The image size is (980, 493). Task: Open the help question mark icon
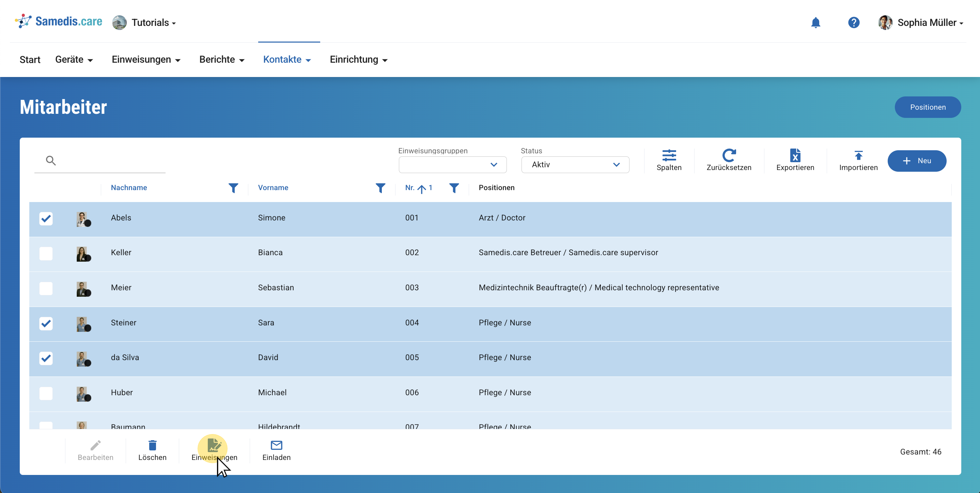point(853,23)
